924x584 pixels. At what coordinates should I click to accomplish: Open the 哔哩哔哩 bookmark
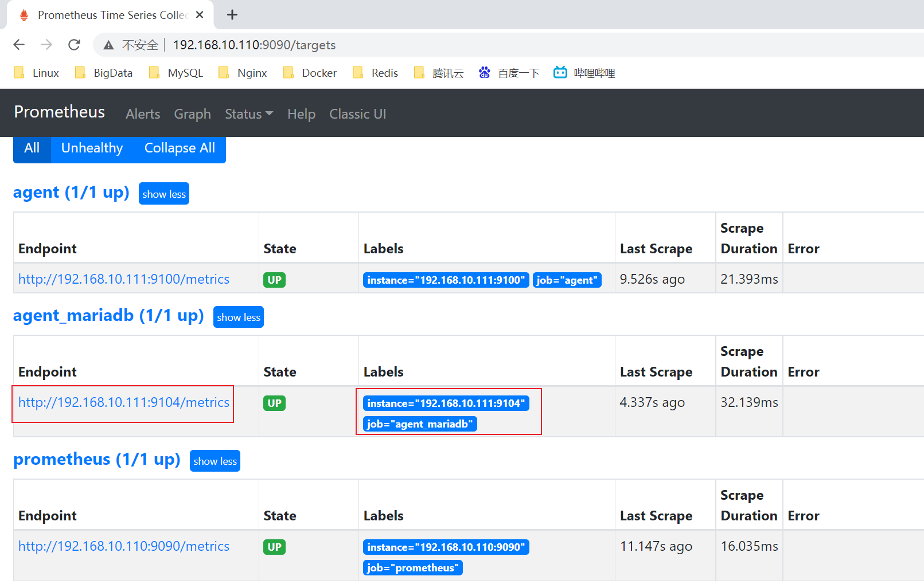pos(584,73)
